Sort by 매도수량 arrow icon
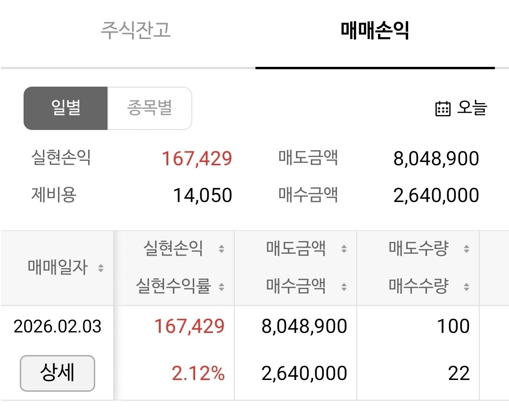The height and width of the screenshot is (420, 509). pos(467,249)
